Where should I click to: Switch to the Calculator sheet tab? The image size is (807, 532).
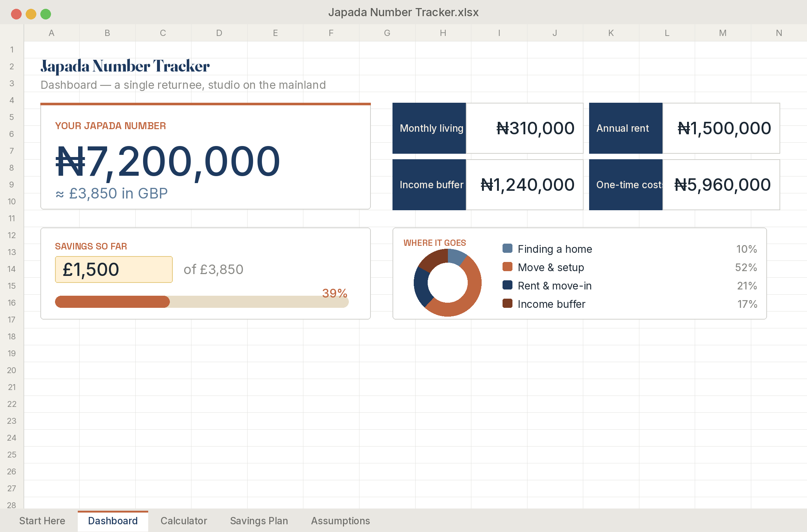pos(184,521)
